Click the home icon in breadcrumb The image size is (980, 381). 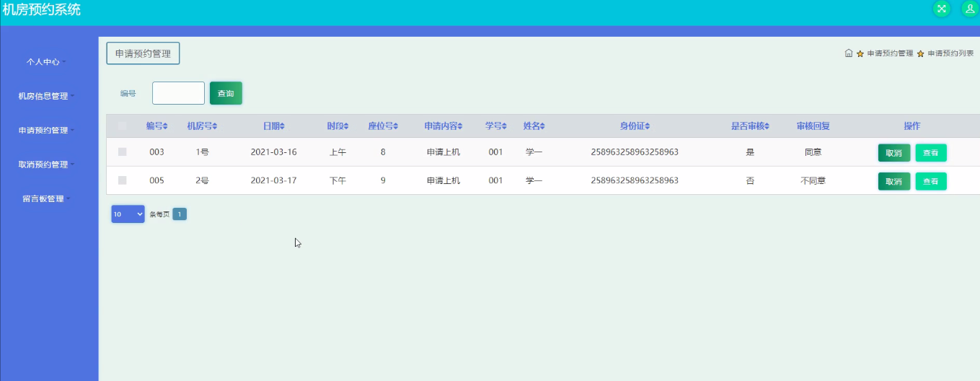click(x=849, y=53)
